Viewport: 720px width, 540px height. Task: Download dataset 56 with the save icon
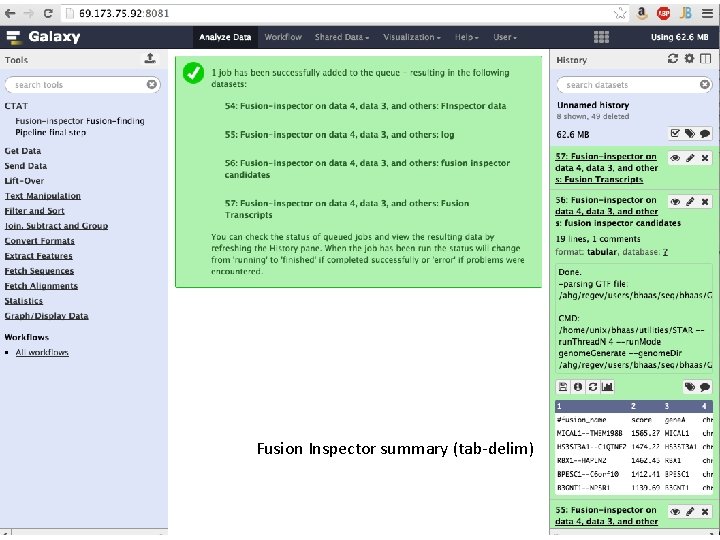point(563,387)
